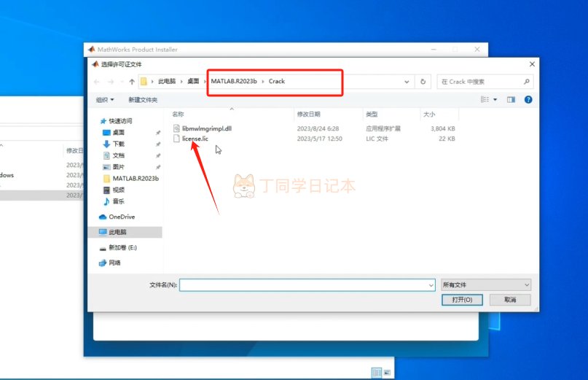588x380 pixels.
Task: Click the libmwlmgrimpl.dll file icon
Action: (176, 128)
